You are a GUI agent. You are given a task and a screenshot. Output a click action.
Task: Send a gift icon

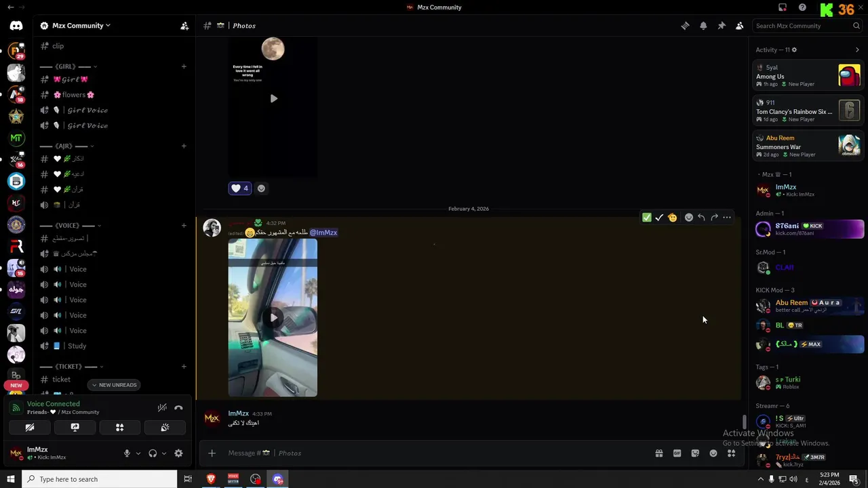coord(658,453)
